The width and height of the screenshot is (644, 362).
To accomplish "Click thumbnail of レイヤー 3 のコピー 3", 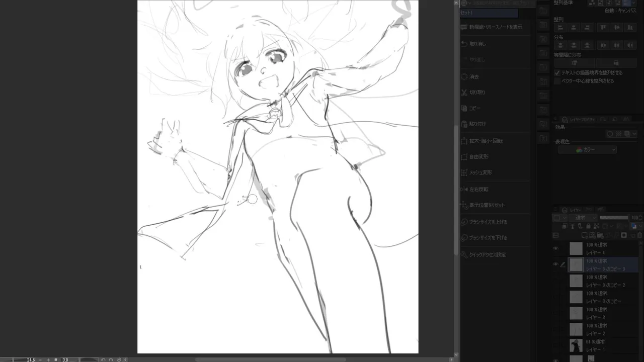I will pyautogui.click(x=576, y=264).
